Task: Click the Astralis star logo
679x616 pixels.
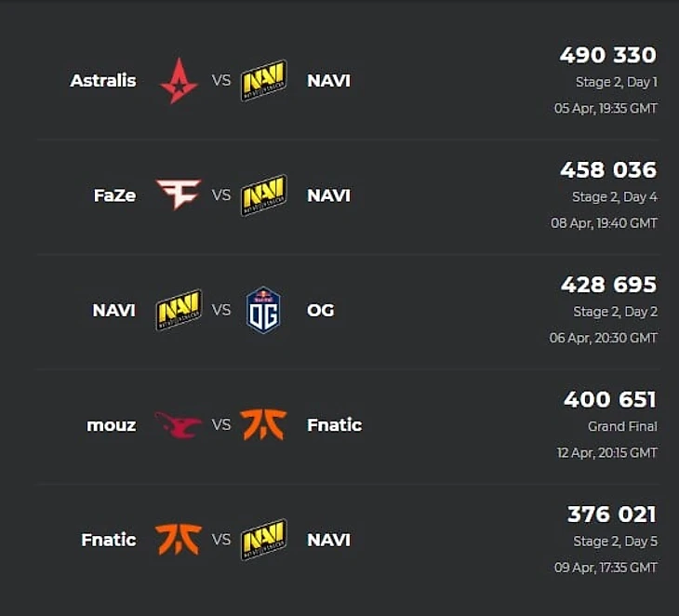Action: [179, 80]
